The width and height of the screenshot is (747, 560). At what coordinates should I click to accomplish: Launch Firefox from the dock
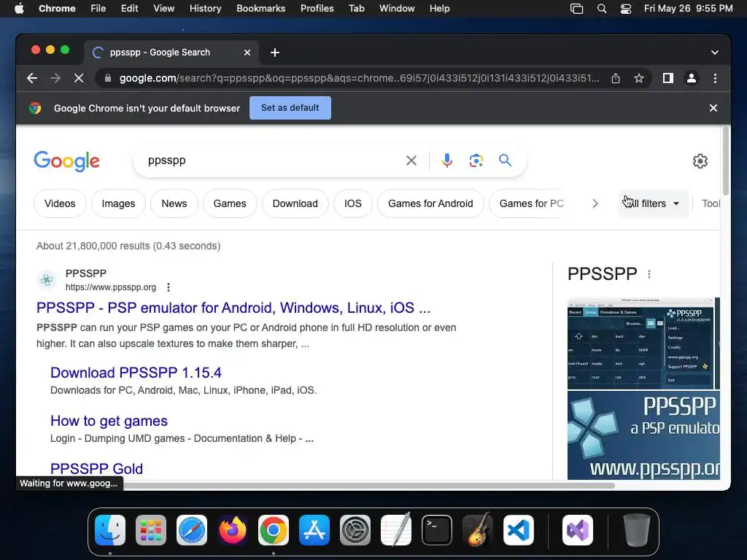click(233, 530)
